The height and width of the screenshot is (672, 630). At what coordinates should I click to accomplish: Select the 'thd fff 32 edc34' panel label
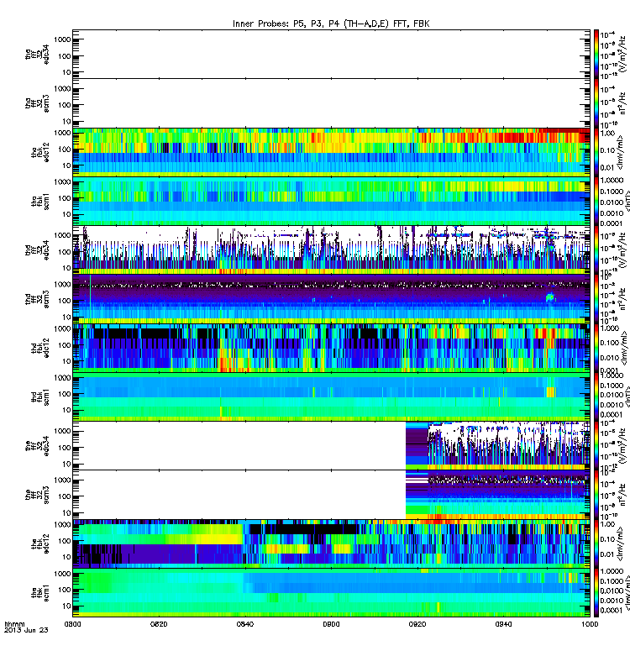coord(37,249)
